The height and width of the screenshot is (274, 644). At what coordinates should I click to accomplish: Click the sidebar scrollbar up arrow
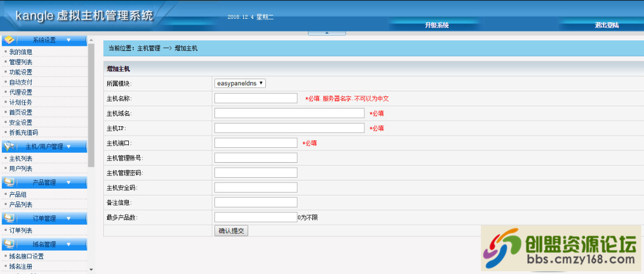pos(91,40)
